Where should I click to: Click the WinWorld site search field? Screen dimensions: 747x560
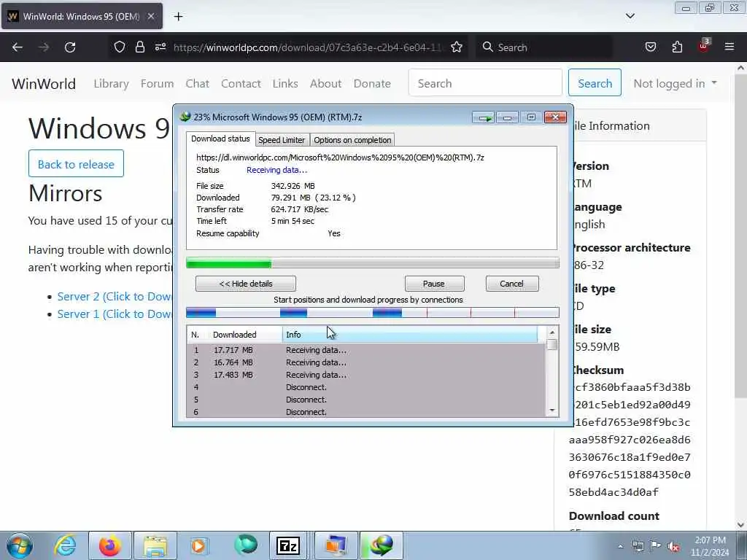click(x=485, y=83)
